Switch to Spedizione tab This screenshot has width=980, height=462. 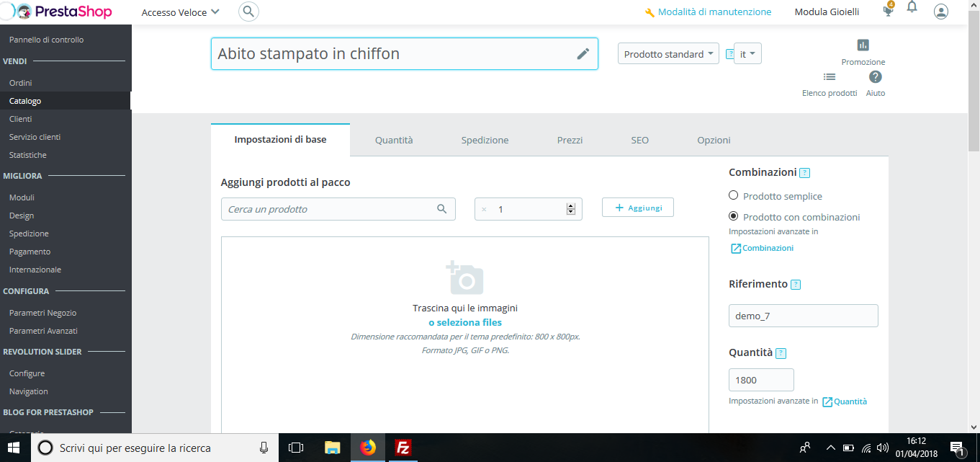pos(485,141)
